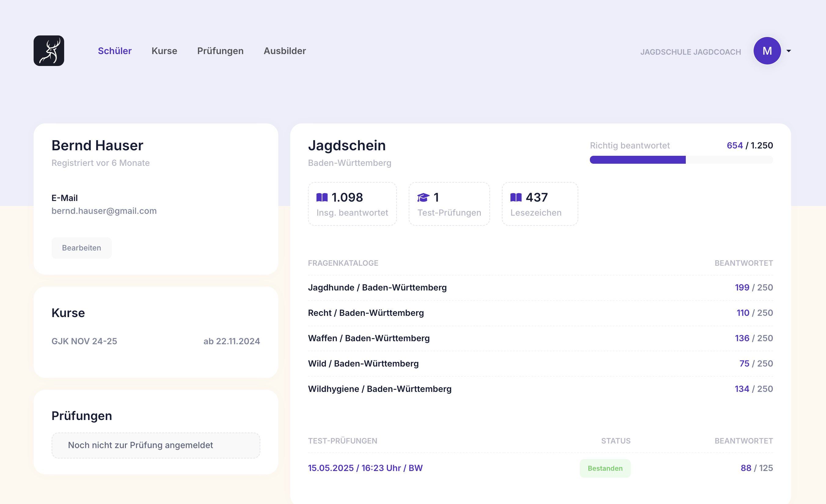Select Wildhygiene / Baden-Württemberg catalog row
The image size is (826, 504).
[x=379, y=389]
